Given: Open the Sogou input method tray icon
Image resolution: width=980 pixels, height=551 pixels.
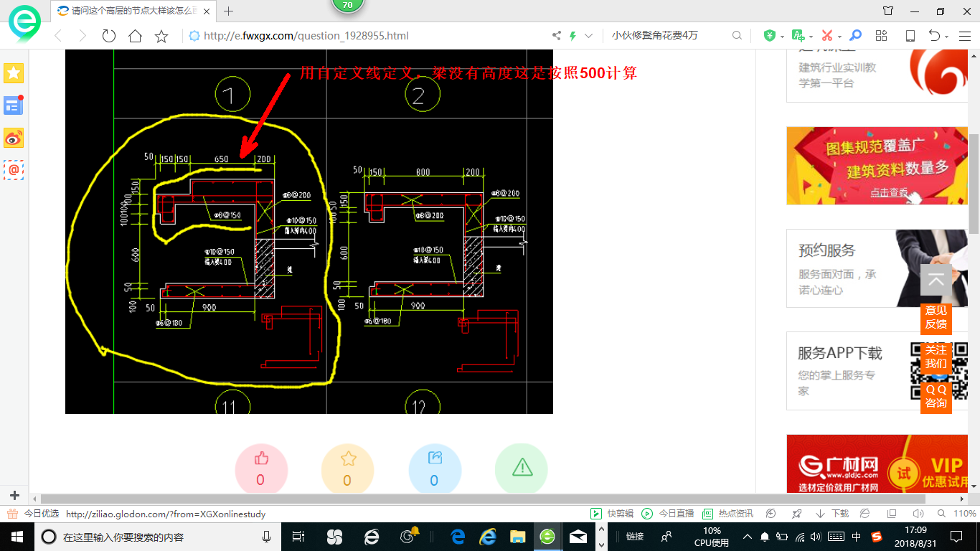Looking at the screenshot, I should [x=877, y=537].
